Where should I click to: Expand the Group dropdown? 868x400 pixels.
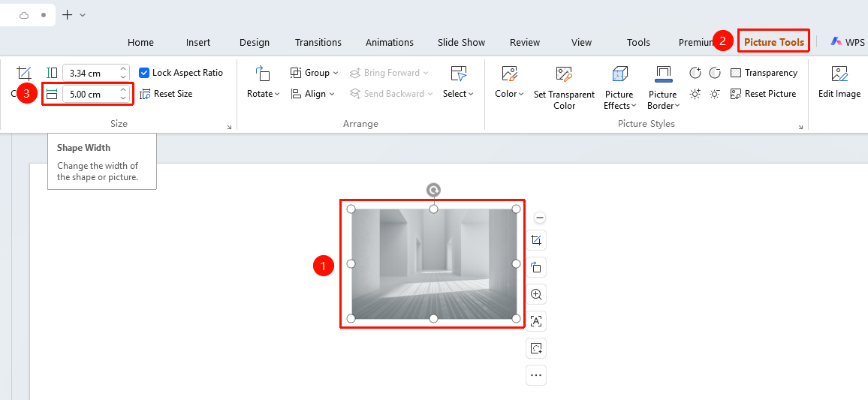pyautogui.click(x=315, y=73)
